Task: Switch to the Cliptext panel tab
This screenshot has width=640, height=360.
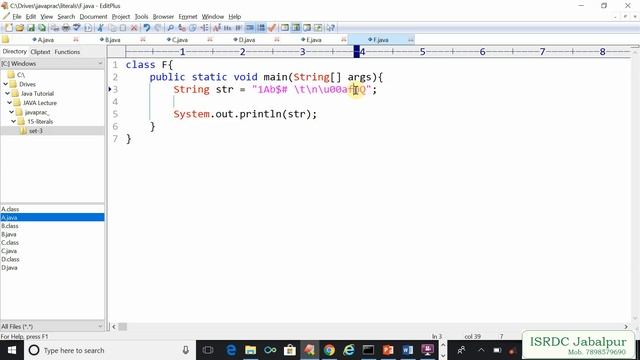Action: pos(40,52)
